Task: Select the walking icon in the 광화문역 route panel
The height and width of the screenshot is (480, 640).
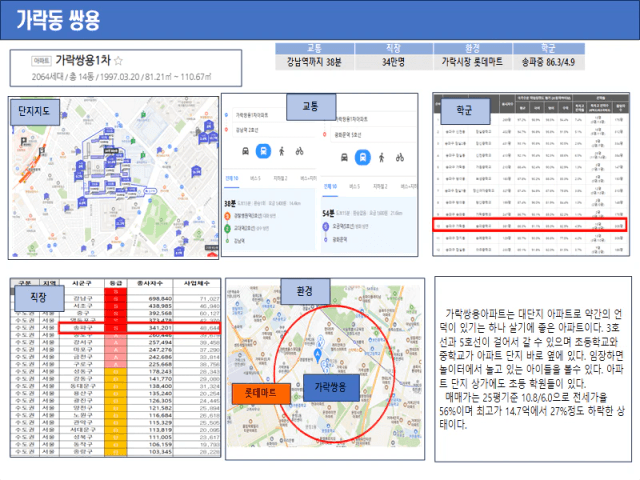Action: click(x=382, y=157)
